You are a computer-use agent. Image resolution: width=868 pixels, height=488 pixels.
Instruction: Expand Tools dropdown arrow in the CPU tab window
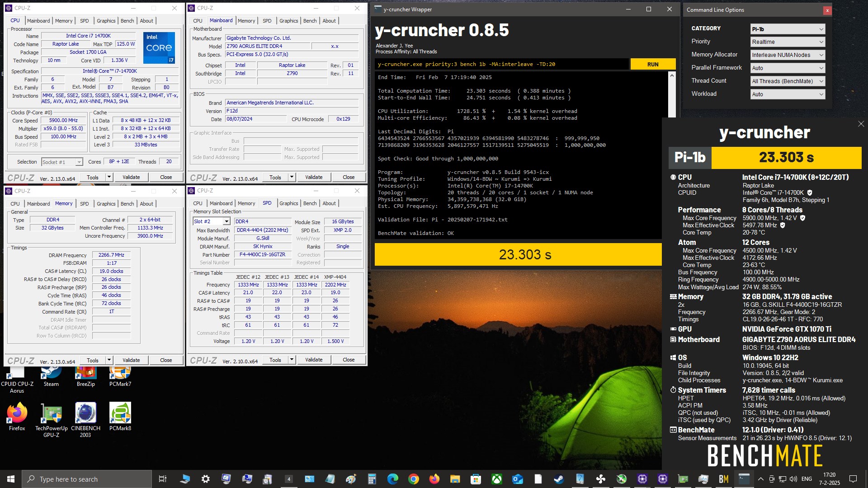point(109,177)
